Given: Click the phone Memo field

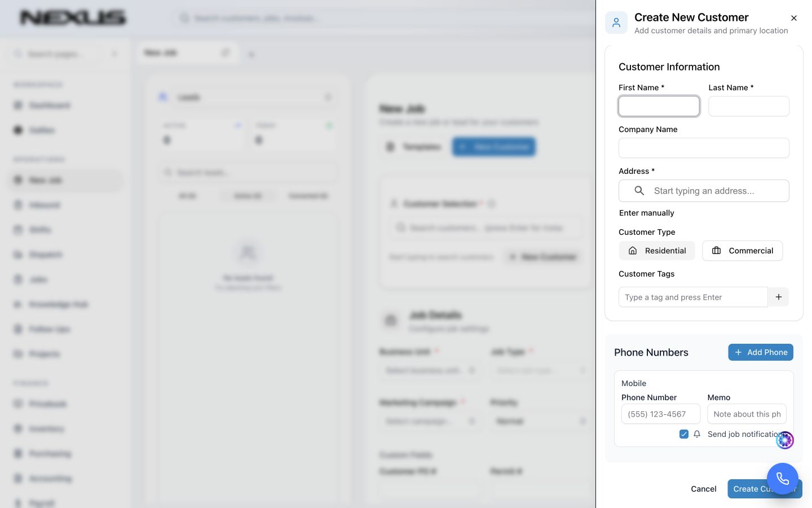Looking at the screenshot, I should (747, 414).
